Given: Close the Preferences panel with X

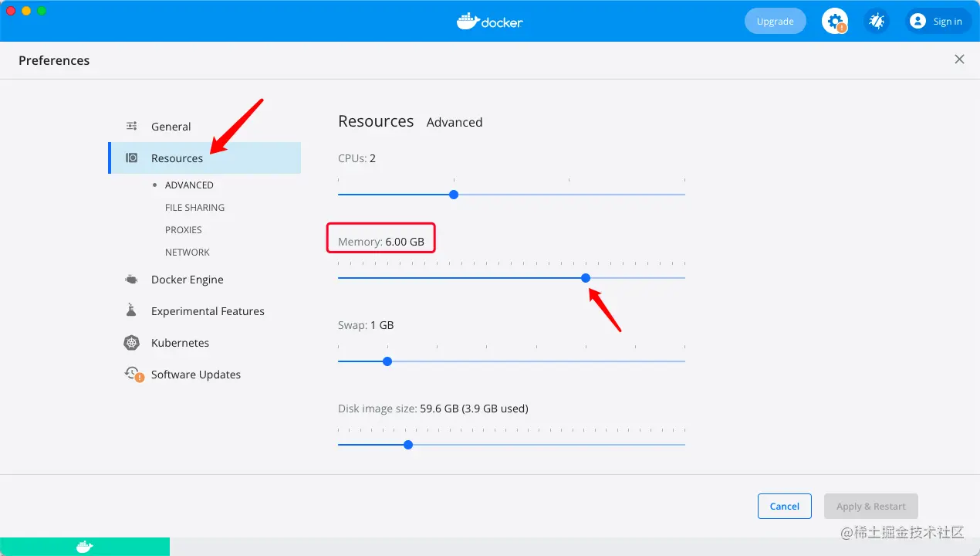Looking at the screenshot, I should pyautogui.click(x=959, y=59).
